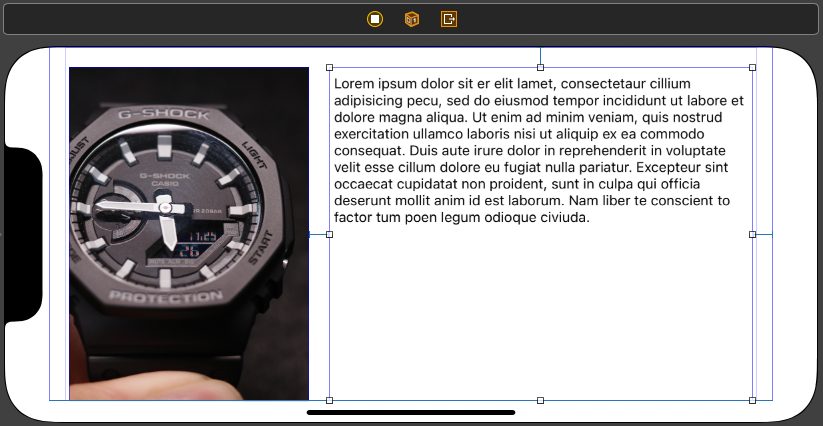Click the bottom-right resize handle of text view
Image resolution: width=823 pixels, height=426 pixels.
753,400
